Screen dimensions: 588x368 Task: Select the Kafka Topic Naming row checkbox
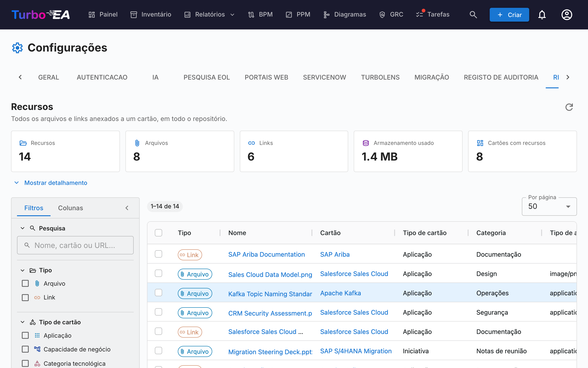158,293
